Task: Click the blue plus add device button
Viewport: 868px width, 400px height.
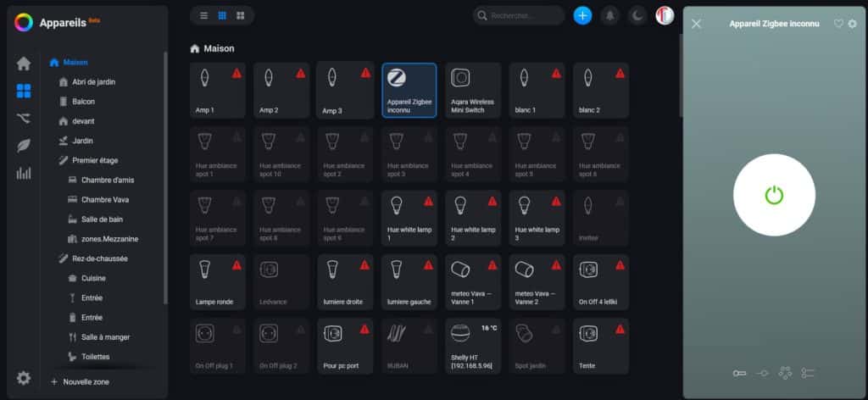Action: pos(582,15)
